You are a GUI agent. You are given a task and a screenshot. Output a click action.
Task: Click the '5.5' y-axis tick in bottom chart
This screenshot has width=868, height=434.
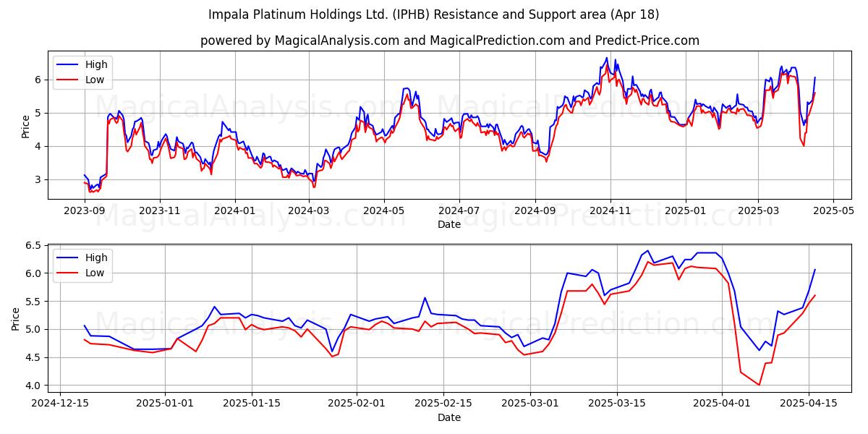click(x=35, y=302)
